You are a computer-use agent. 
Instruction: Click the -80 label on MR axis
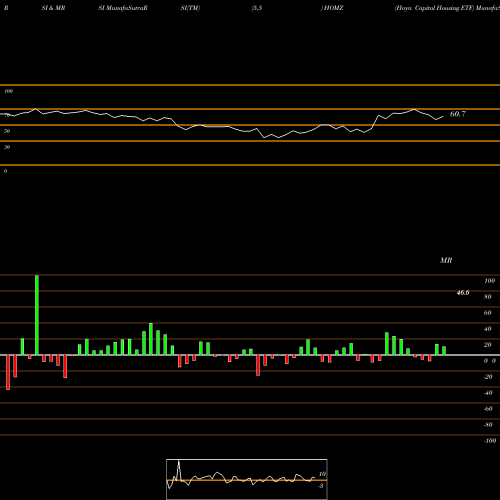tap(488, 425)
